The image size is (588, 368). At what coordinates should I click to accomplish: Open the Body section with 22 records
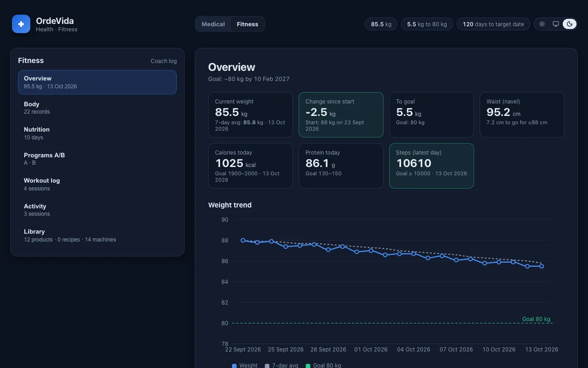click(97, 108)
